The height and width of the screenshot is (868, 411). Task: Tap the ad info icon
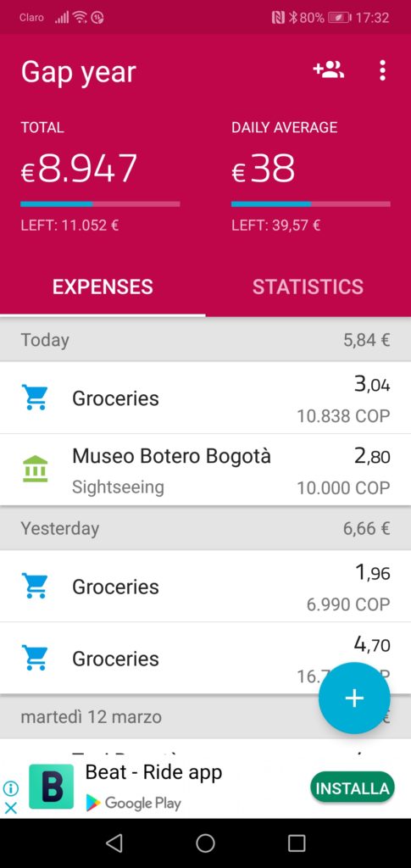click(x=11, y=787)
